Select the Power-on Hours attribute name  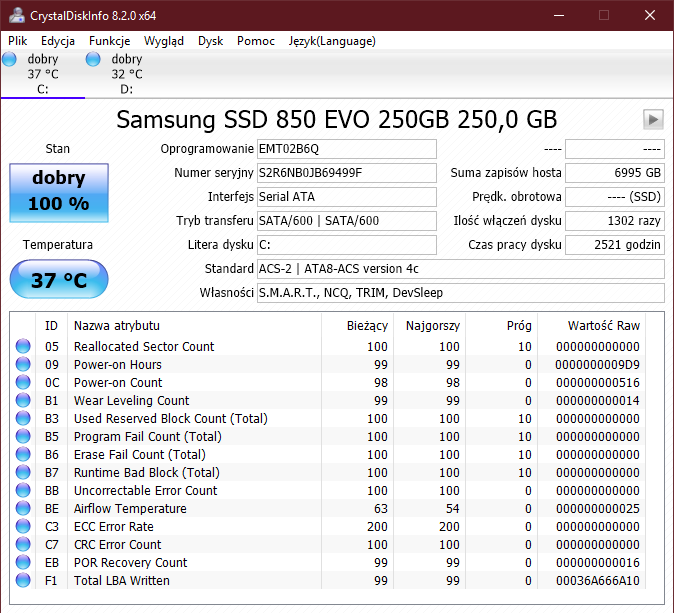(x=118, y=365)
